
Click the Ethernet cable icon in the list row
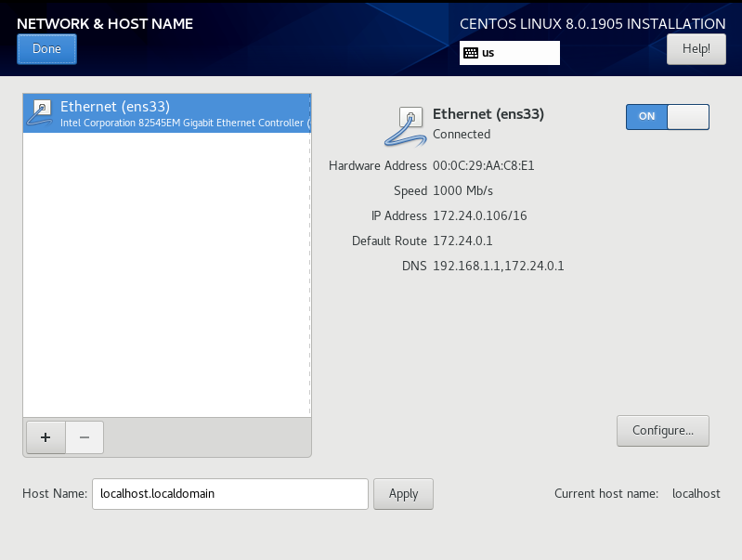pos(40,113)
